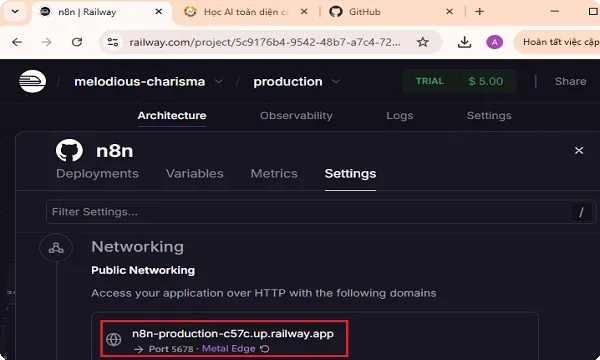Reload the Railway page

coord(77,42)
